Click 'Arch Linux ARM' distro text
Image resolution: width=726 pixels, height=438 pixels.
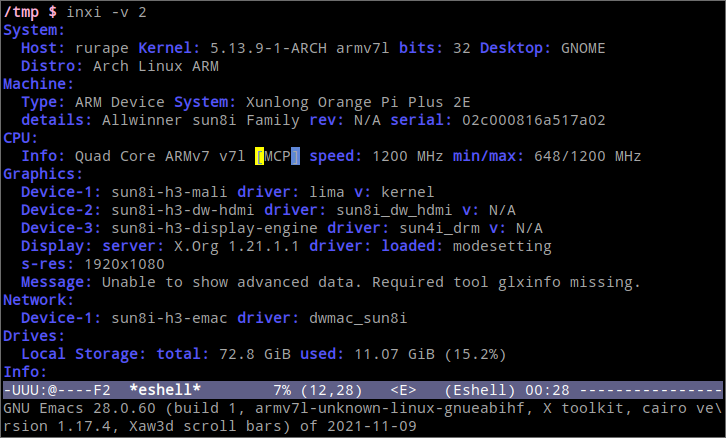coord(156,66)
